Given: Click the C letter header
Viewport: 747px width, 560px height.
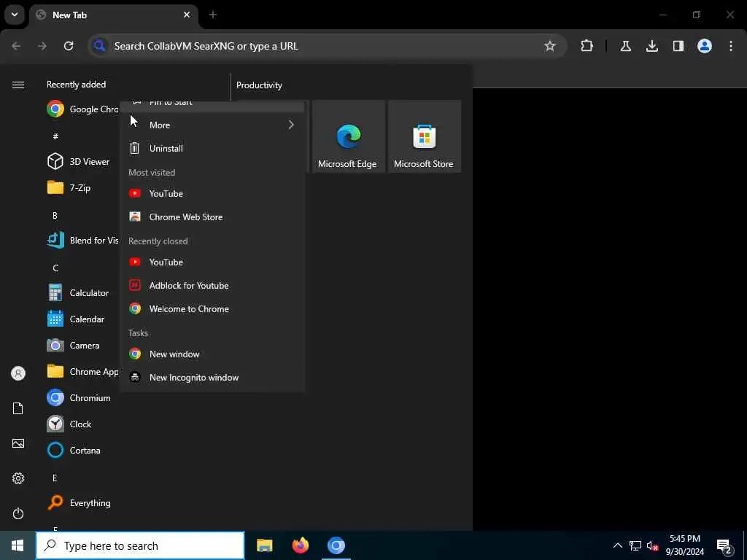Looking at the screenshot, I should coord(55,268).
